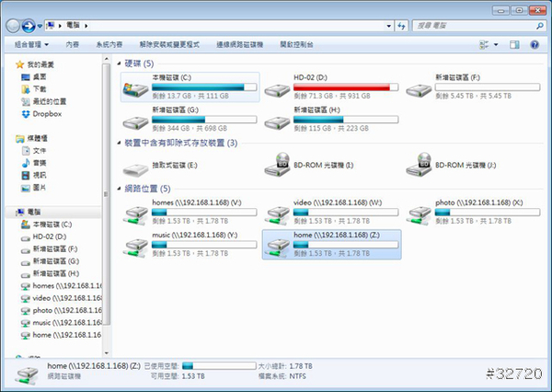Open the 組合管理 dropdown menu
Viewport: 552px width, 392px height.
[x=31, y=45]
